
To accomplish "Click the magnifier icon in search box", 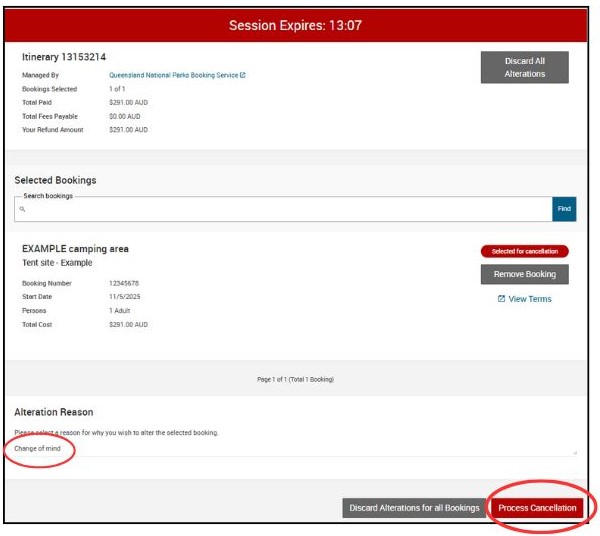I will click(x=22, y=209).
